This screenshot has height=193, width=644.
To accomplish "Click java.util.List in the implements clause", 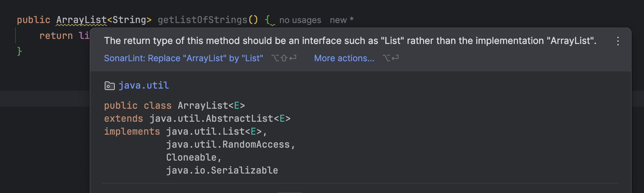I will tap(205, 131).
